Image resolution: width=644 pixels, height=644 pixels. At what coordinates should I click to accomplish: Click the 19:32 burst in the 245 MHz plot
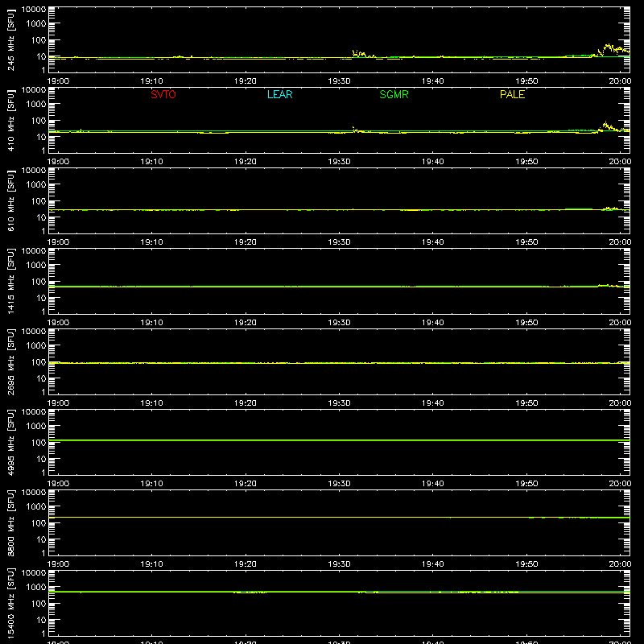[363, 54]
